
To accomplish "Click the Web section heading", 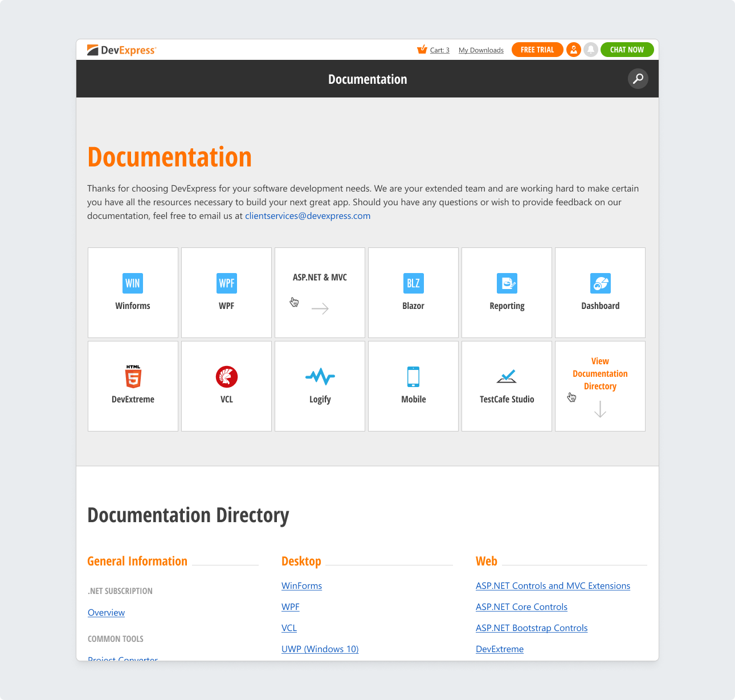I will (x=487, y=561).
